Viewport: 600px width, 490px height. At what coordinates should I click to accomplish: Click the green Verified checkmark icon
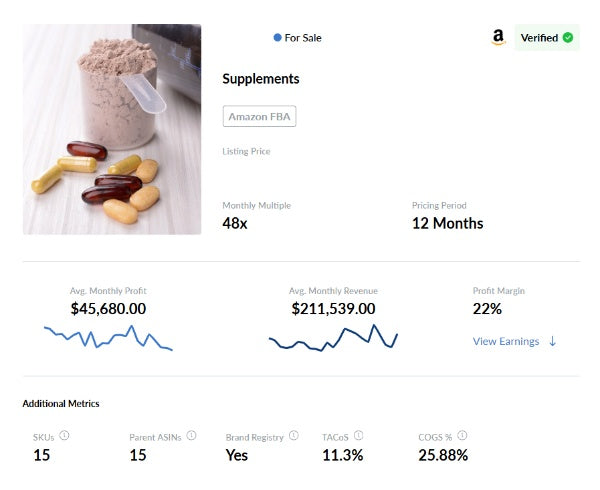coord(568,37)
